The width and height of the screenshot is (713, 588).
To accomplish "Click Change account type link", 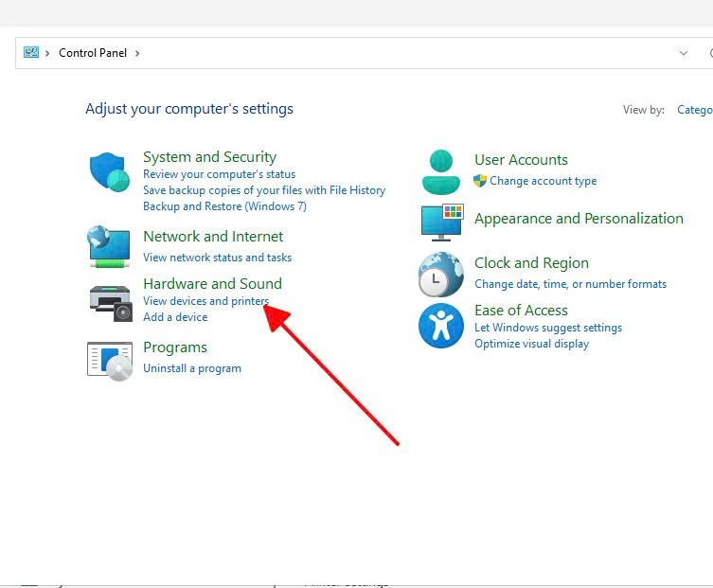I will pyautogui.click(x=543, y=181).
